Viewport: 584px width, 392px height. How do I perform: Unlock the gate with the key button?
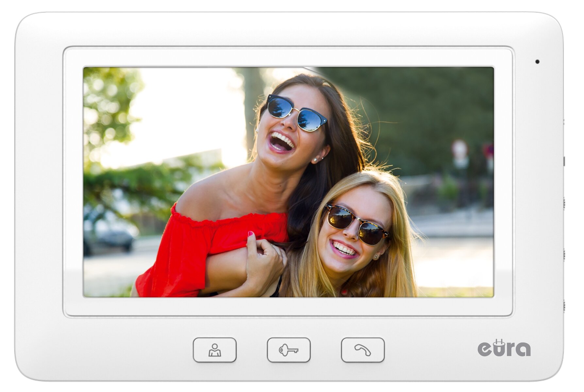289,350
